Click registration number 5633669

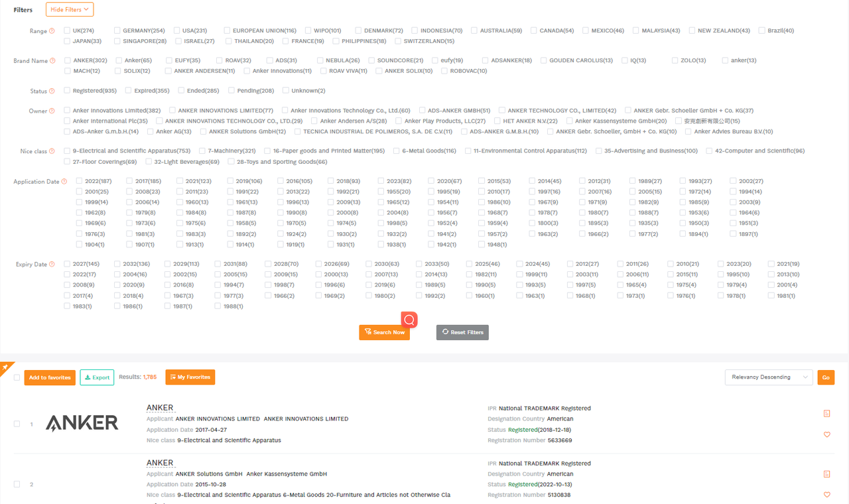pyautogui.click(x=560, y=440)
